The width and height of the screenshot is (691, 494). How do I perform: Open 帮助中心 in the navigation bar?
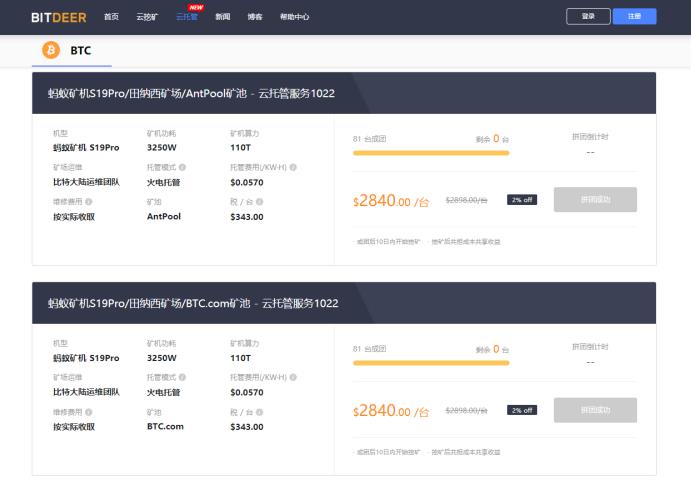point(294,17)
